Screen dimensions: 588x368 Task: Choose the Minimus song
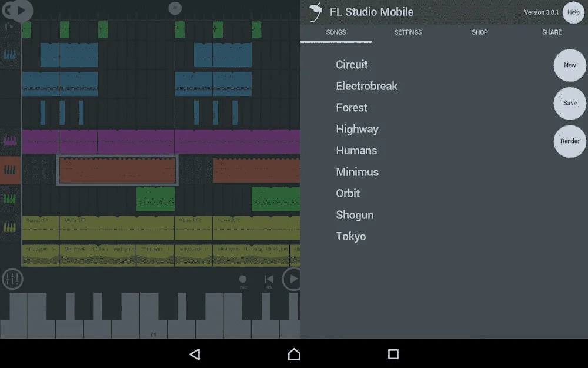point(357,172)
